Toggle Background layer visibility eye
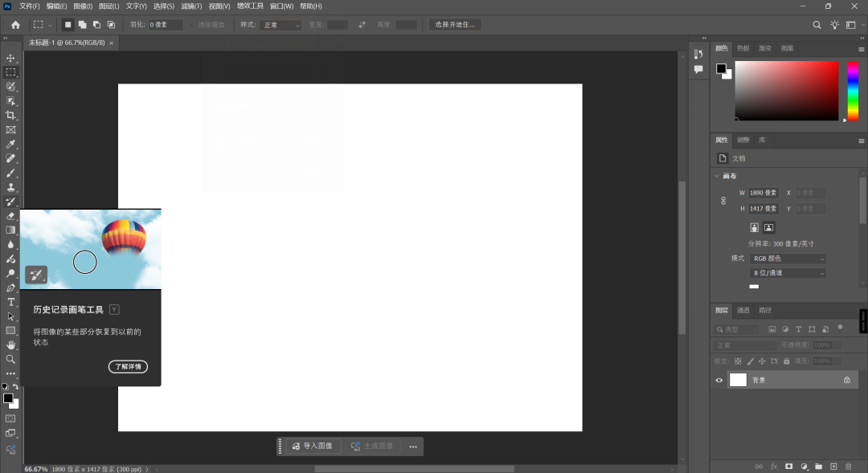 [x=719, y=380]
